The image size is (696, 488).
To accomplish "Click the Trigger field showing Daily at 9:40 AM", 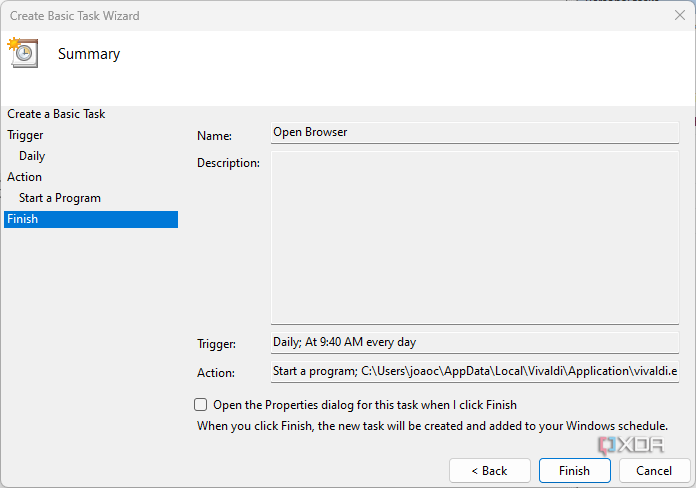I will coord(474,342).
